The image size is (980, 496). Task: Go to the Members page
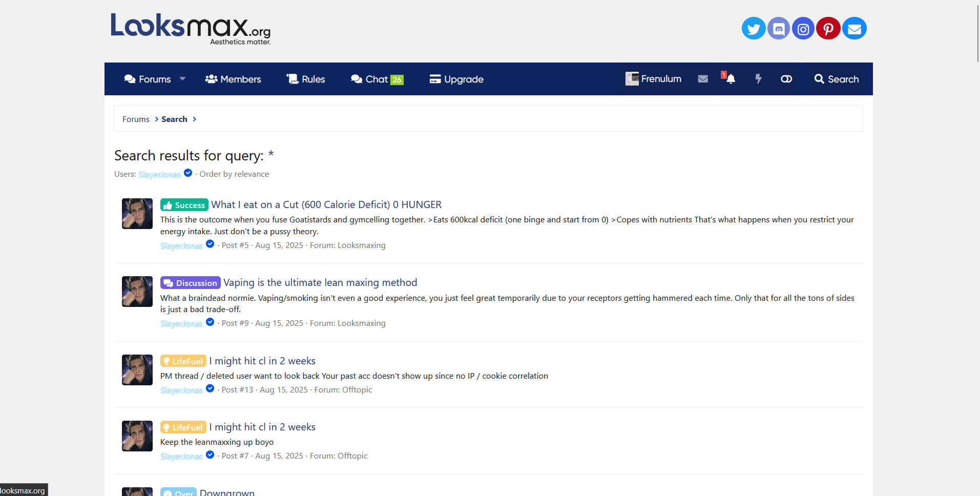[x=233, y=79]
